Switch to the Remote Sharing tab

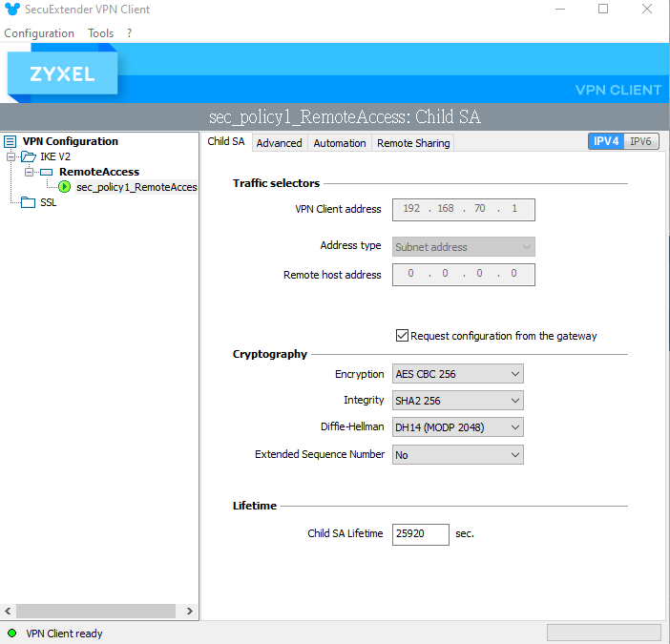tap(413, 143)
